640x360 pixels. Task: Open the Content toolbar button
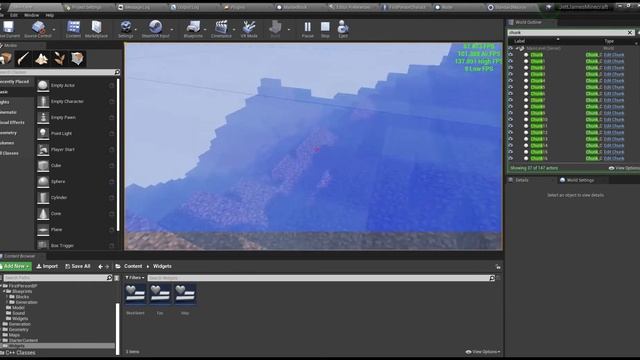click(73, 28)
